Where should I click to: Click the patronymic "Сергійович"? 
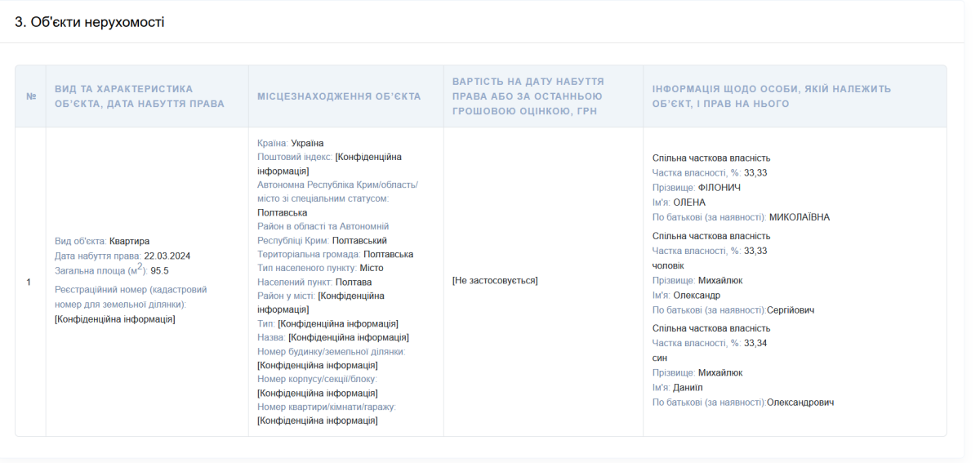791,309
